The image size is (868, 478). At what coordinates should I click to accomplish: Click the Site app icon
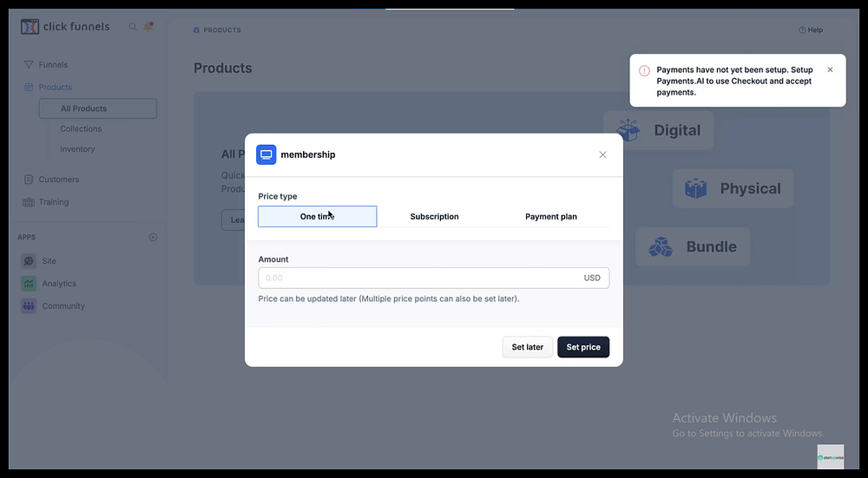point(29,261)
